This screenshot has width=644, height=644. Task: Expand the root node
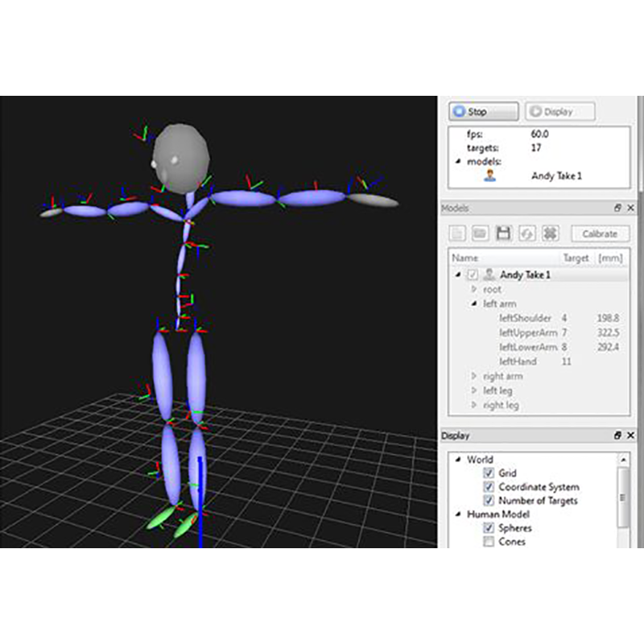[474, 289]
